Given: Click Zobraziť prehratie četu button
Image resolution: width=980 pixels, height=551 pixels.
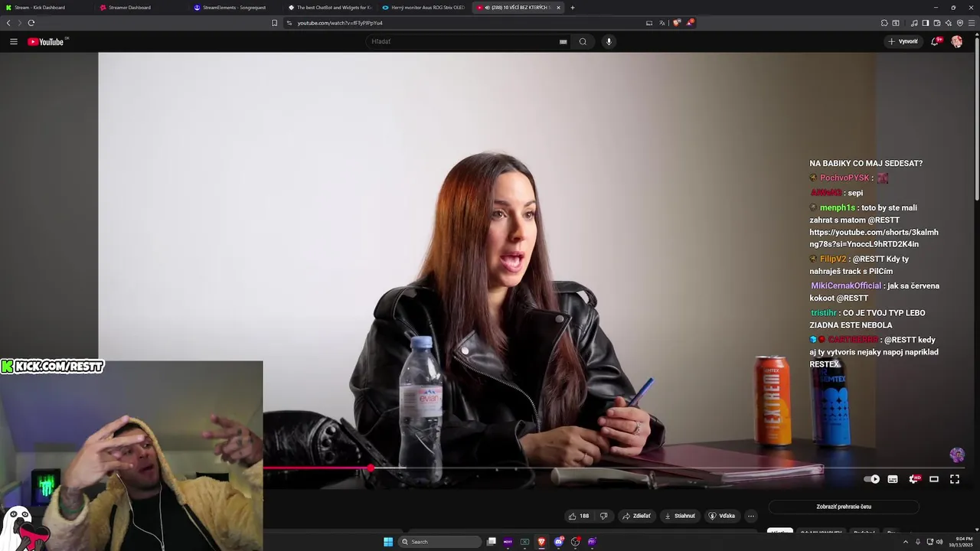Looking at the screenshot, I should pyautogui.click(x=844, y=507).
